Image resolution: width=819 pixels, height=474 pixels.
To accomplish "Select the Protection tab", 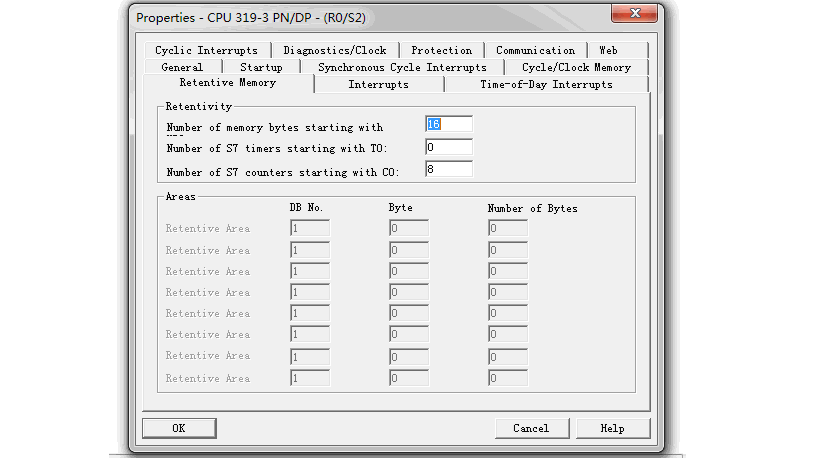I will [441, 50].
